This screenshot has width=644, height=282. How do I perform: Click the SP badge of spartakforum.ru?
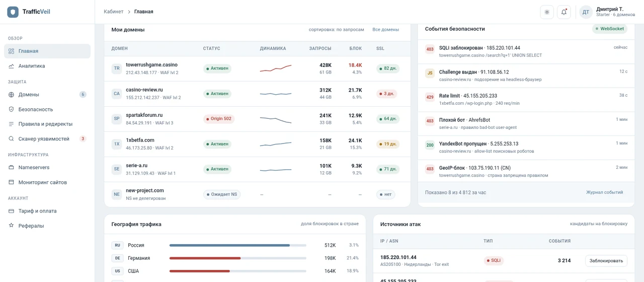(x=117, y=119)
